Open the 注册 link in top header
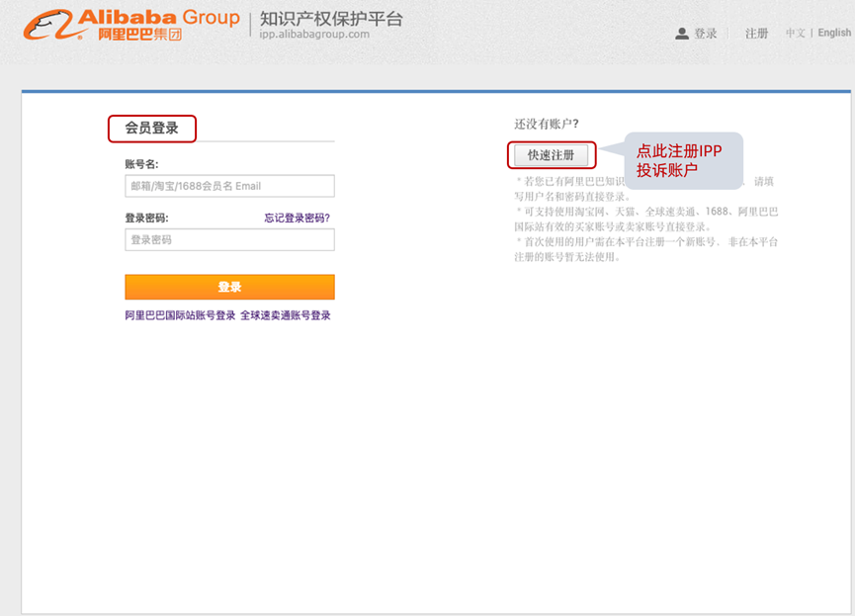855x616 pixels. pos(756,34)
